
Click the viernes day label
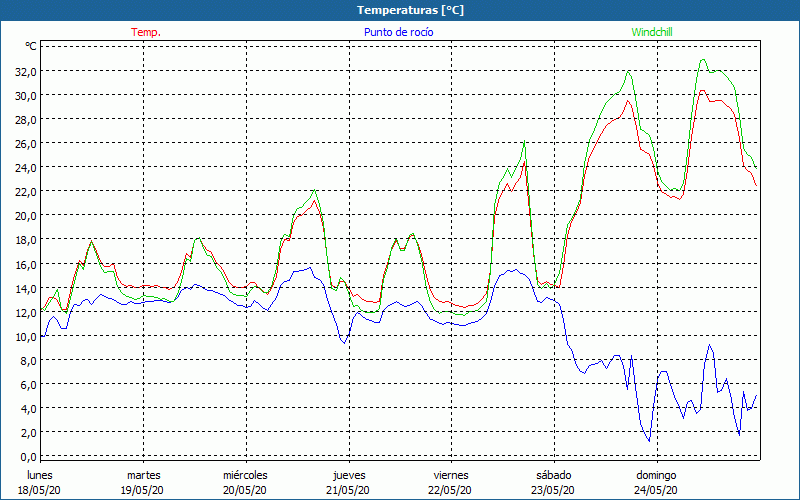click(451, 475)
